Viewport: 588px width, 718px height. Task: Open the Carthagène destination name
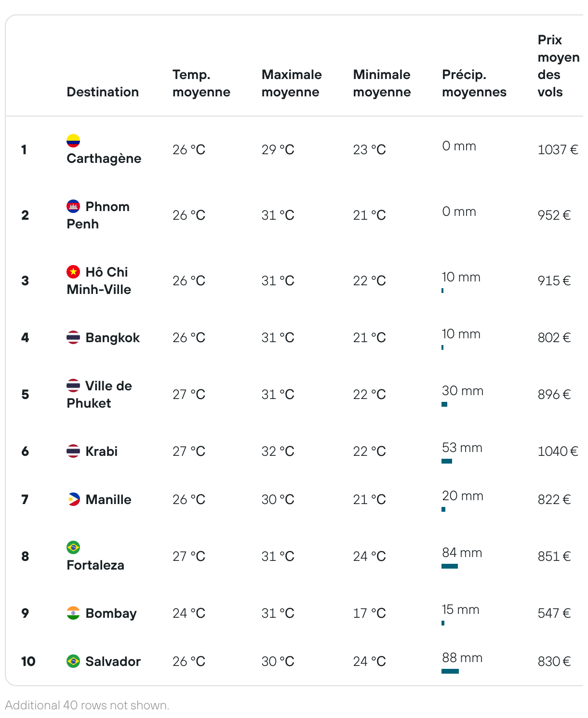point(104,159)
